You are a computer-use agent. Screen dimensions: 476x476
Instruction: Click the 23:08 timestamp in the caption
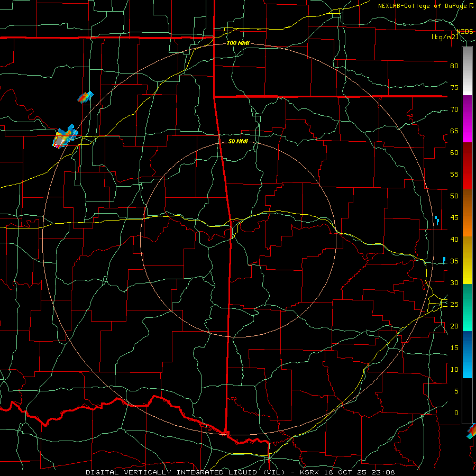pyautogui.click(x=383, y=472)
